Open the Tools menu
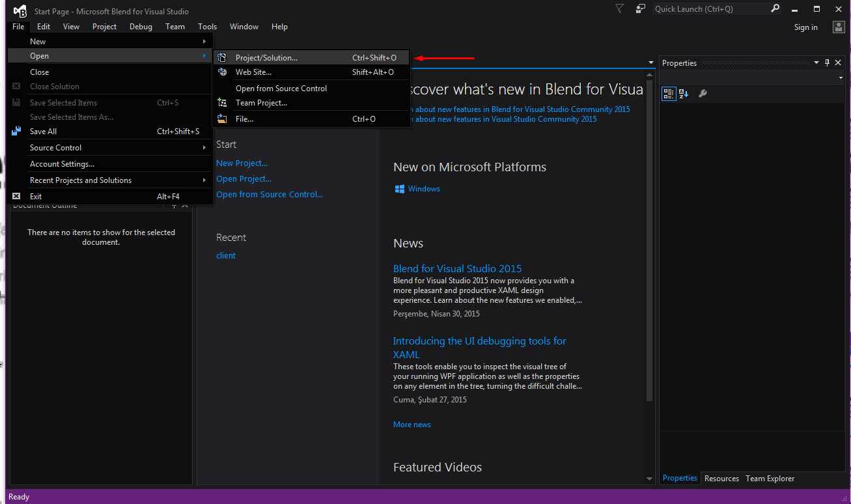Screen dimensions: 851x504 pyautogui.click(x=208, y=27)
